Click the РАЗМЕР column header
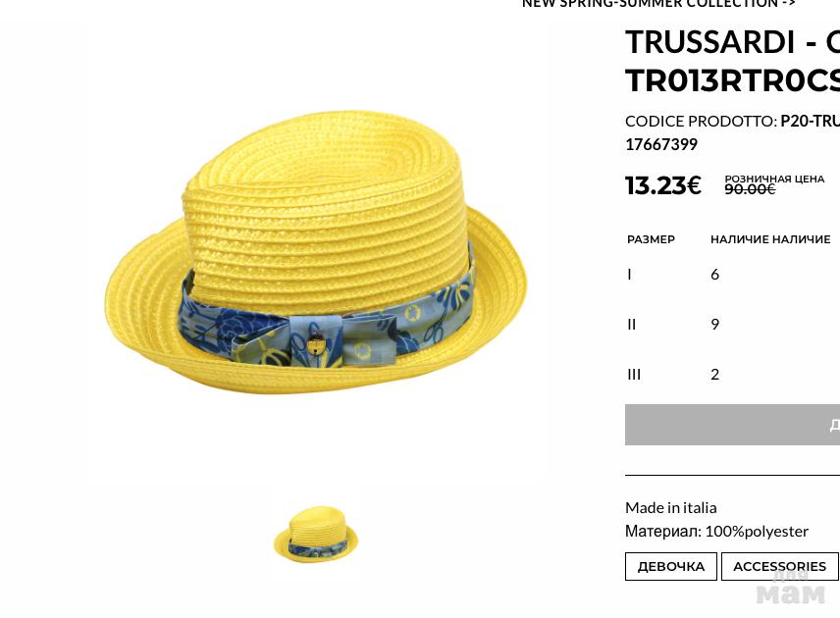The width and height of the screenshot is (840, 618). point(651,239)
